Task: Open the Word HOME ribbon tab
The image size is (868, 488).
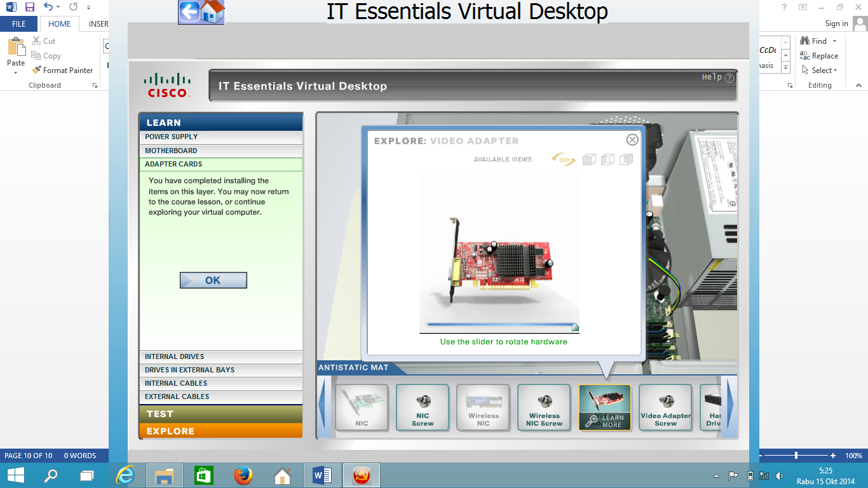Action: (x=60, y=24)
